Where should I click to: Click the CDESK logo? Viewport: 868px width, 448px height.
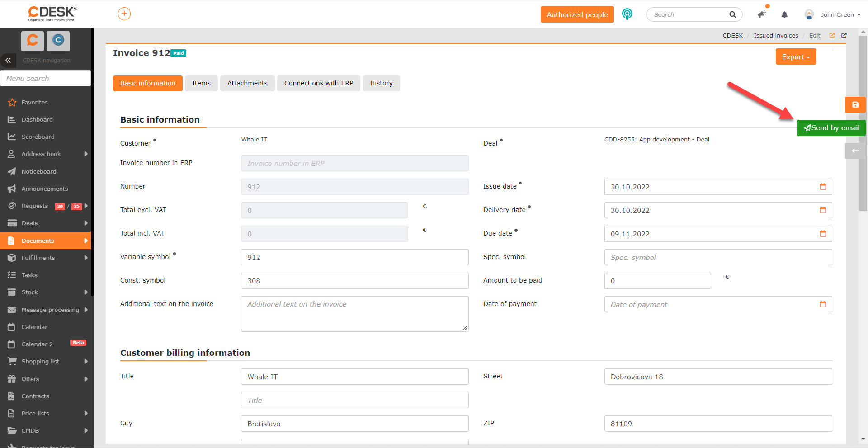coord(52,14)
